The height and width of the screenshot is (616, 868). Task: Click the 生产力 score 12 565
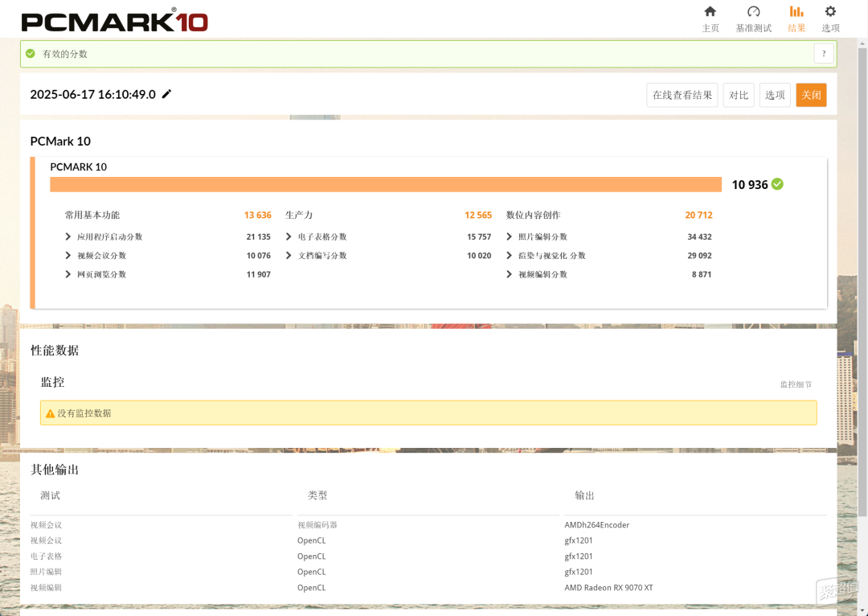(x=477, y=215)
